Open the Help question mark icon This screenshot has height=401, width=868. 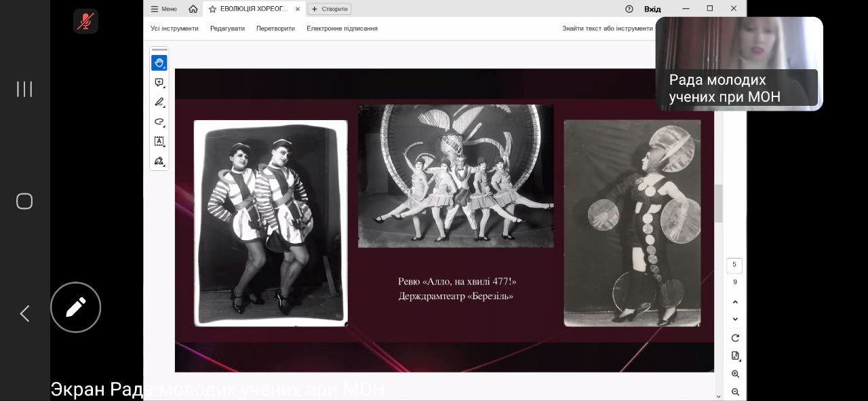[629, 9]
